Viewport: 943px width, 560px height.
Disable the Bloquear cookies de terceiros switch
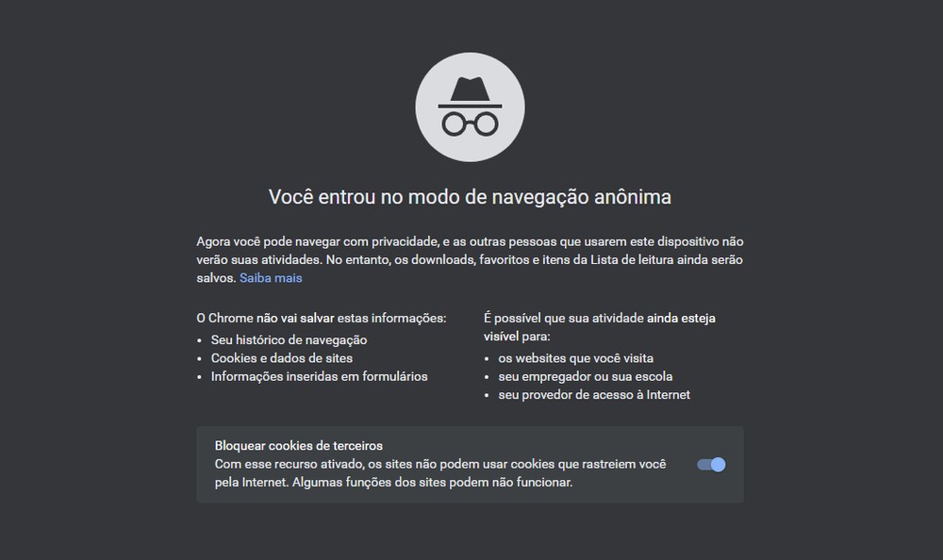click(x=711, y=465)
